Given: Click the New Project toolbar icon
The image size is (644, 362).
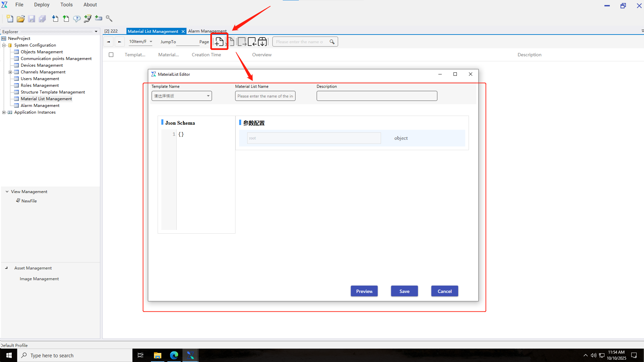Looking at the screenshot, I should pos(10,19).
